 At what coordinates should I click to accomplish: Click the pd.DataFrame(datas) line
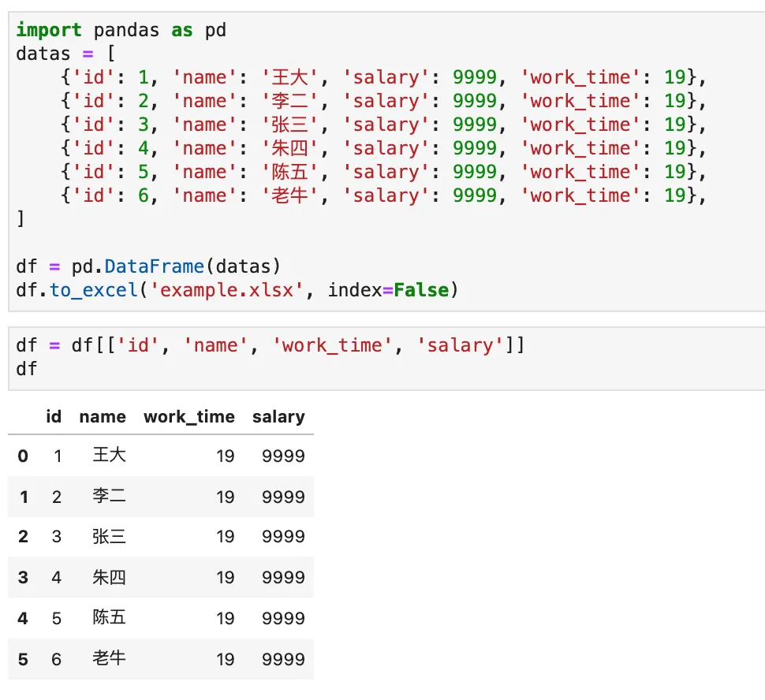pyautogui.click(x=148, y=266)
